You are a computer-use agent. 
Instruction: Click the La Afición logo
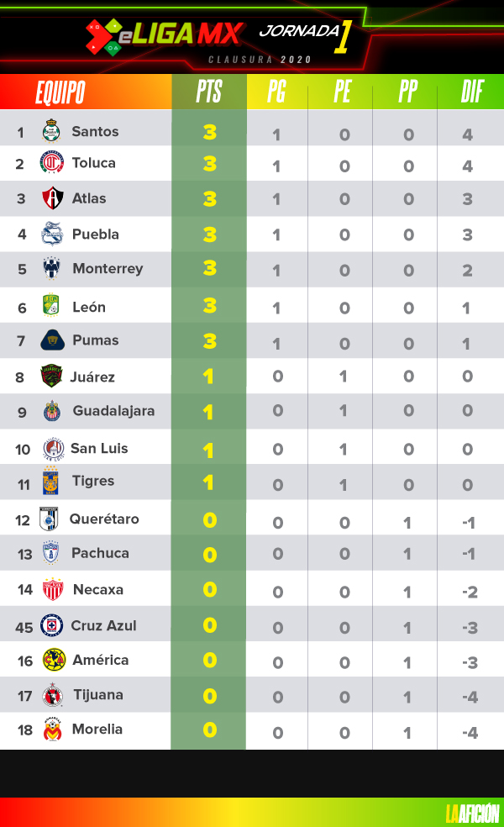(x=472, y=813)
